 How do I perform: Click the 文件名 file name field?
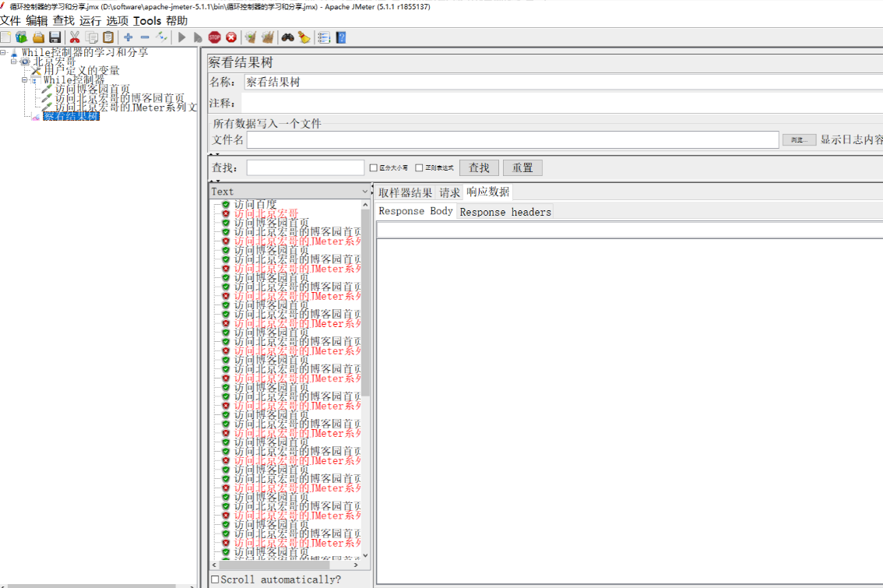coord(512,139)
